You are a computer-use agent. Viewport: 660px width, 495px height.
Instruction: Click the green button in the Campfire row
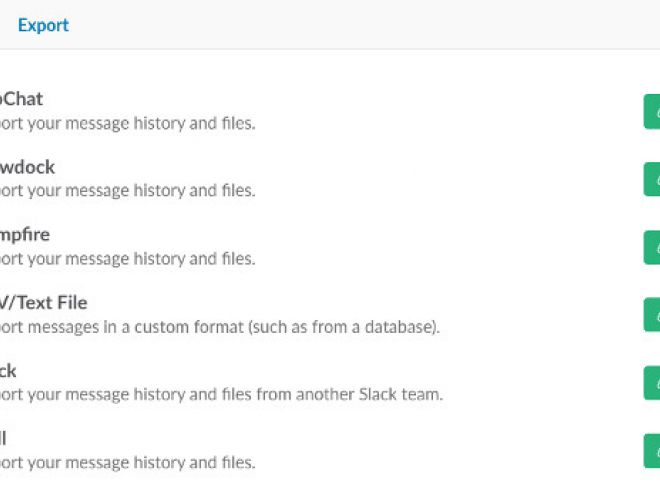click(x=652, y=248)
